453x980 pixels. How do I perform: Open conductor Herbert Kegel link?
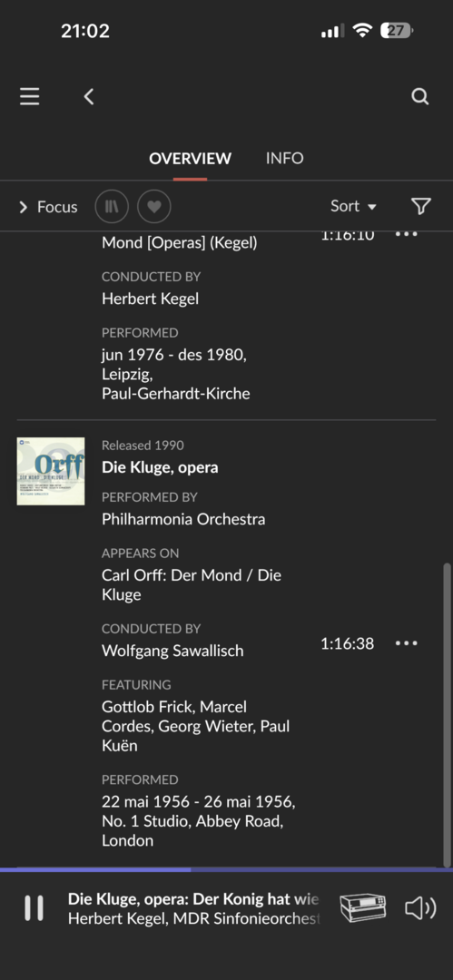[x=150, y=299]
